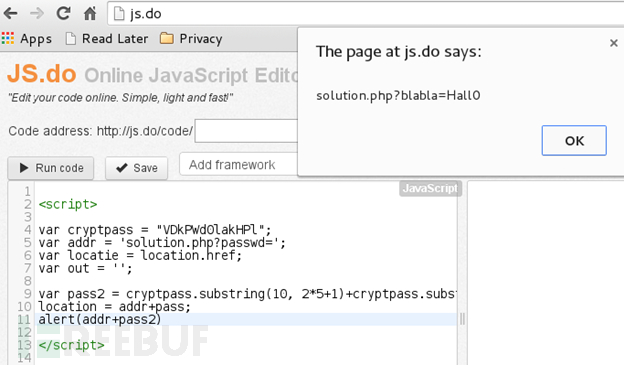Click the browser forward arrow
The width and height of the screenshot is (624, 365).
tap(37, 14)
